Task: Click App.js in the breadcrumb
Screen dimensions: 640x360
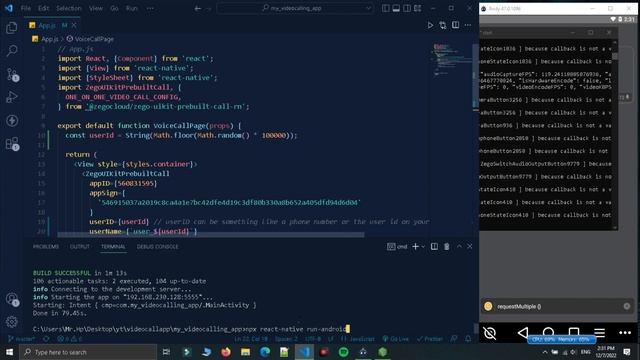Action: pyautogui.click(x=49, y=39)
